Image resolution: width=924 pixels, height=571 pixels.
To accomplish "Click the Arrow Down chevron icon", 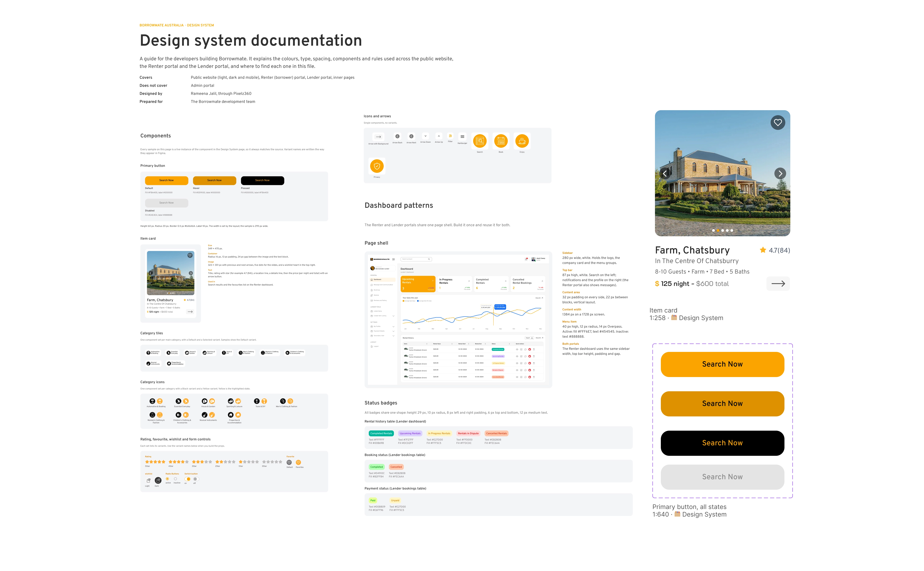I will click(x=425, y=136).
